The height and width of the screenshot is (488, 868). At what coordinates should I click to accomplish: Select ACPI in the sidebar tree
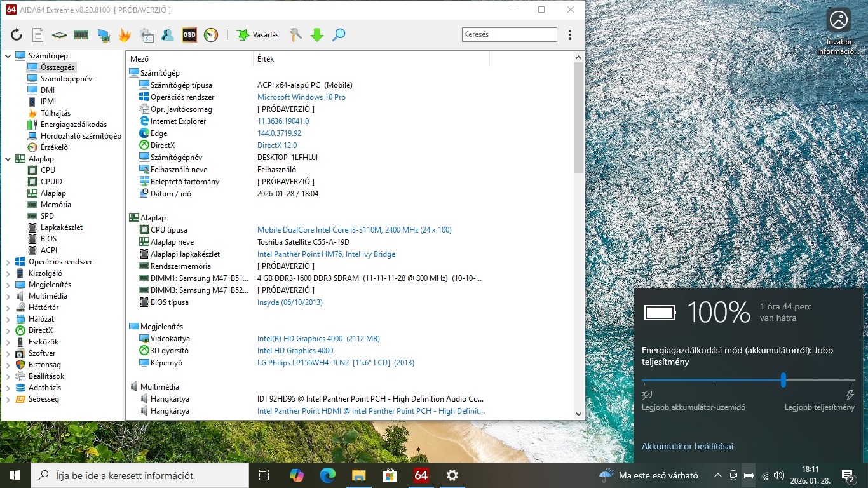[49, 250]
